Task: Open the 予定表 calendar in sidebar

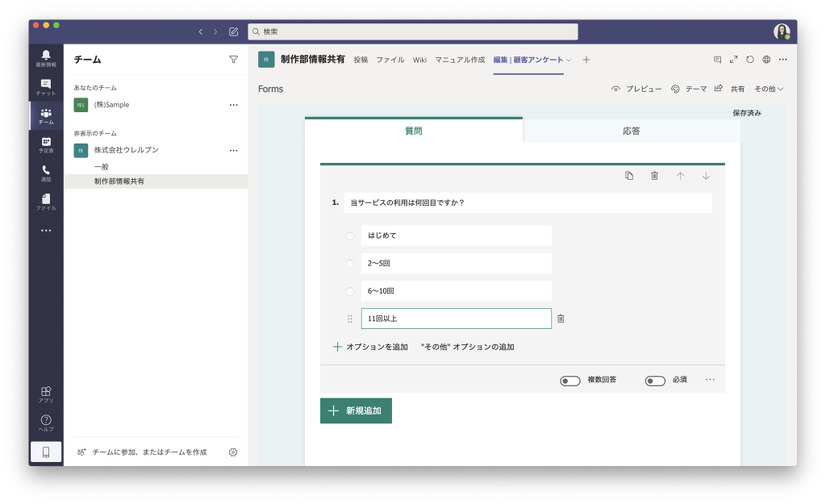Action: [x=46, y=145]
